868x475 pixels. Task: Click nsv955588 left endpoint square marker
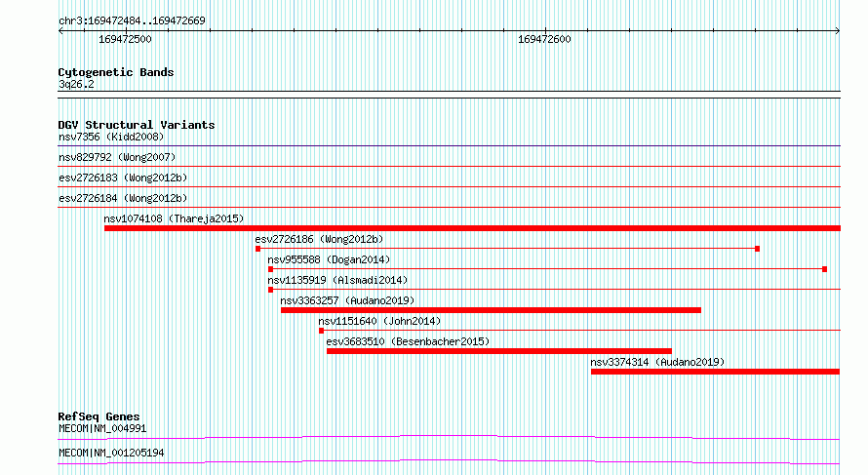point(271,269)
